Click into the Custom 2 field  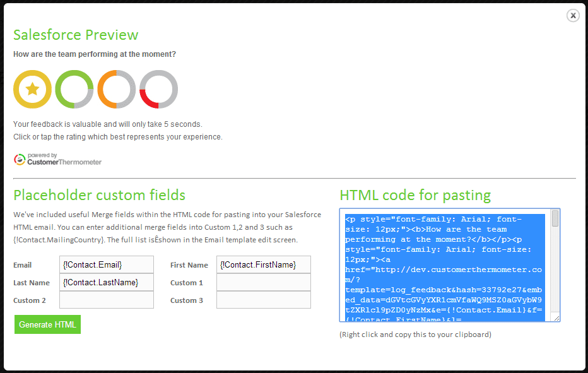(x=107, y=300)
